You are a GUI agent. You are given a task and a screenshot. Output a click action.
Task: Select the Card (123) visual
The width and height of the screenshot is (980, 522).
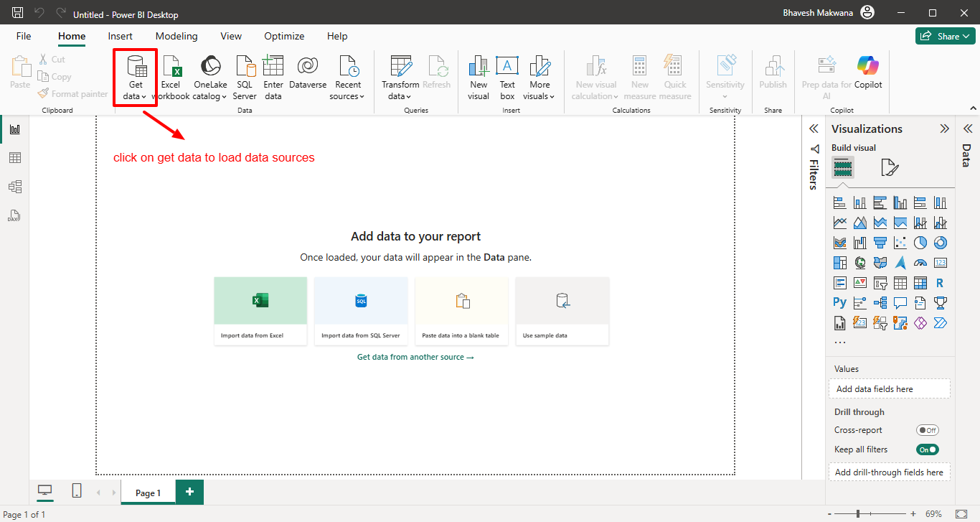pyautogui.click(x=940, y=263)
